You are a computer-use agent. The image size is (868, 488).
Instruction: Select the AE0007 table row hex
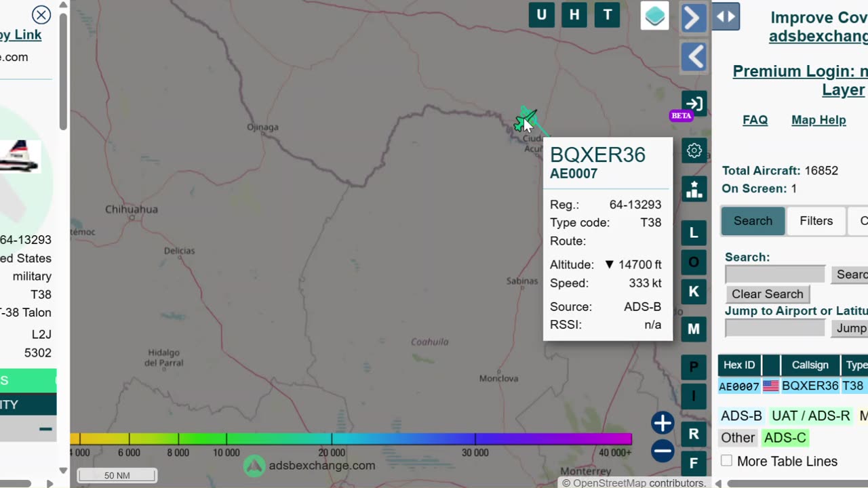coord(739,386)
